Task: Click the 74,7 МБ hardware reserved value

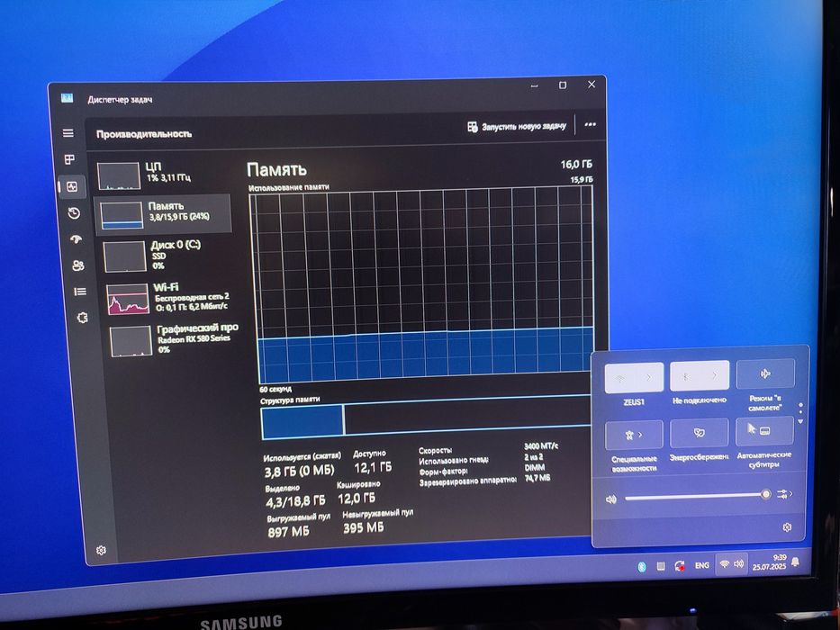Action: [x=537, y=477]
